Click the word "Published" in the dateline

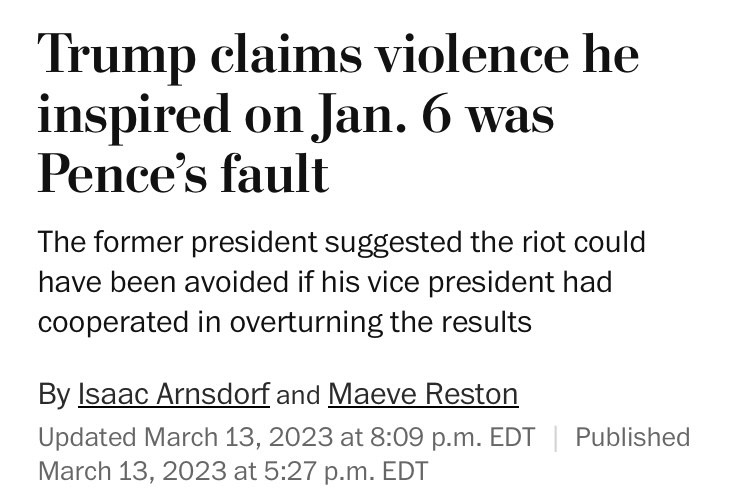click(x=633, y=438)
